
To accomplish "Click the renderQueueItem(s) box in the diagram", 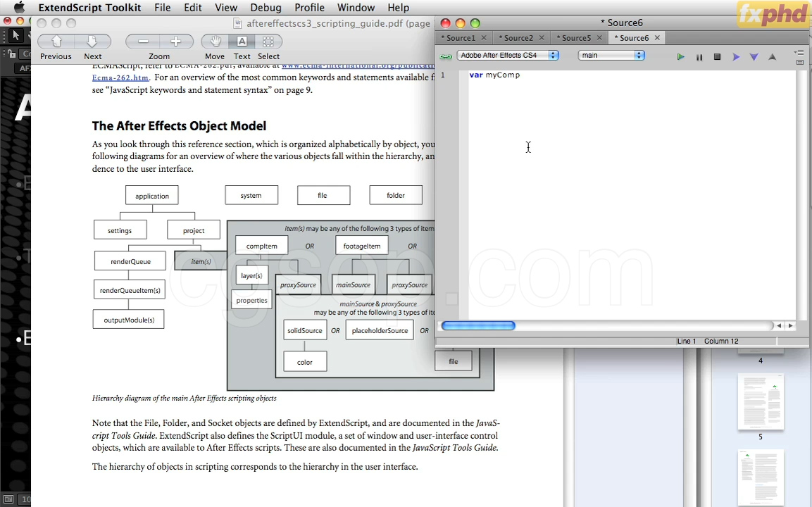I will (130, 290).
